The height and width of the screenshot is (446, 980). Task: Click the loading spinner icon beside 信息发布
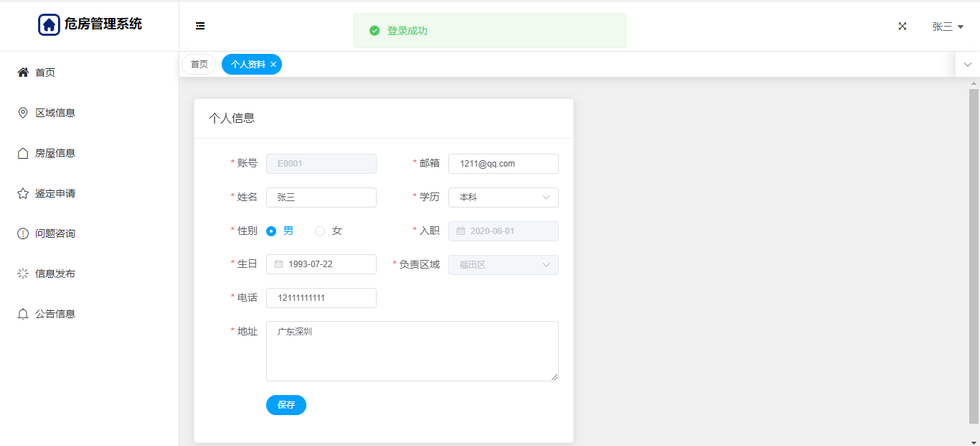click(x=23, y=274)
